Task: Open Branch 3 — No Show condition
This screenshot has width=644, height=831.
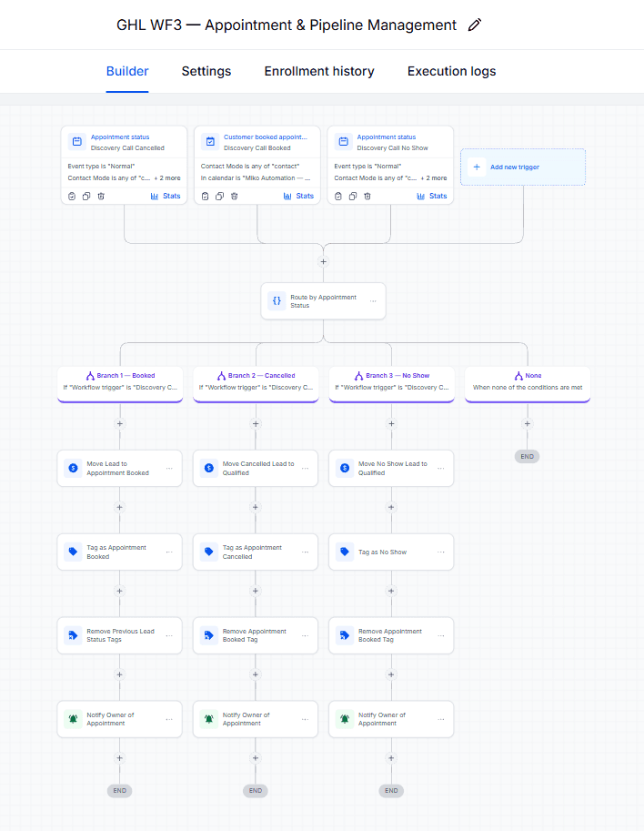Action: (392, 384)
